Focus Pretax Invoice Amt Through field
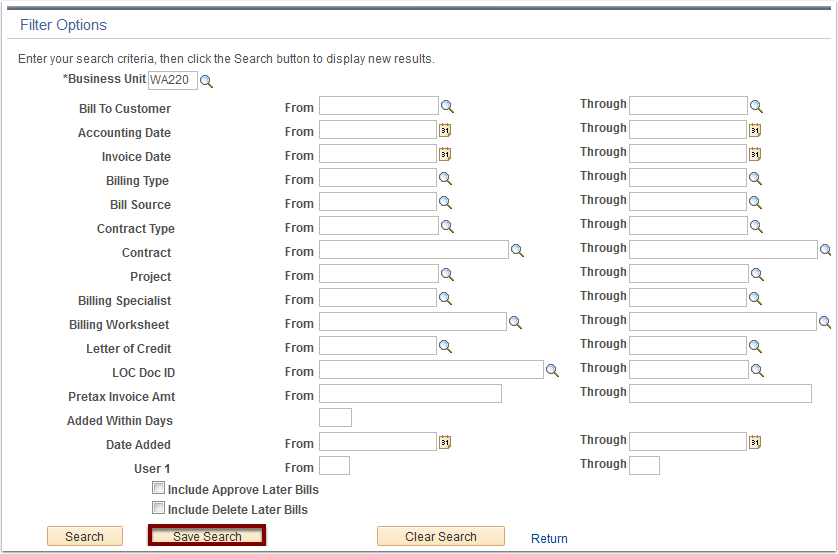 720,394
